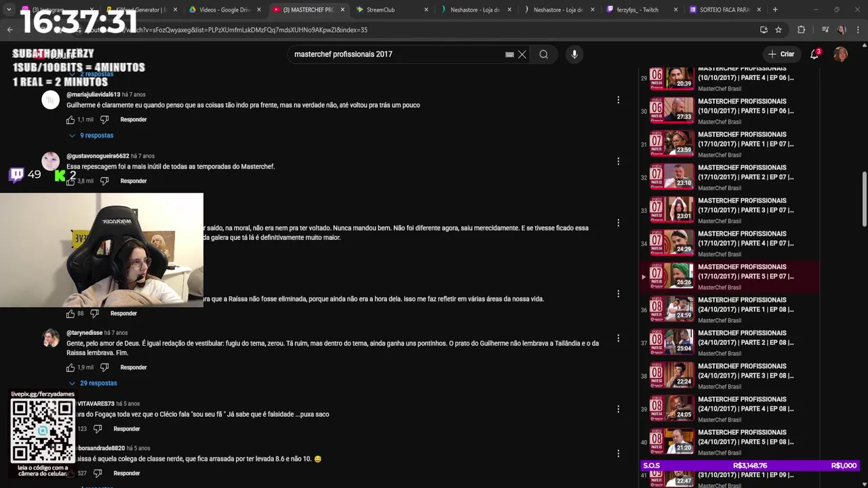Click tarynedisse's profile avatar picture
This screenshot has width=868, height=488.
coord(51,338)
